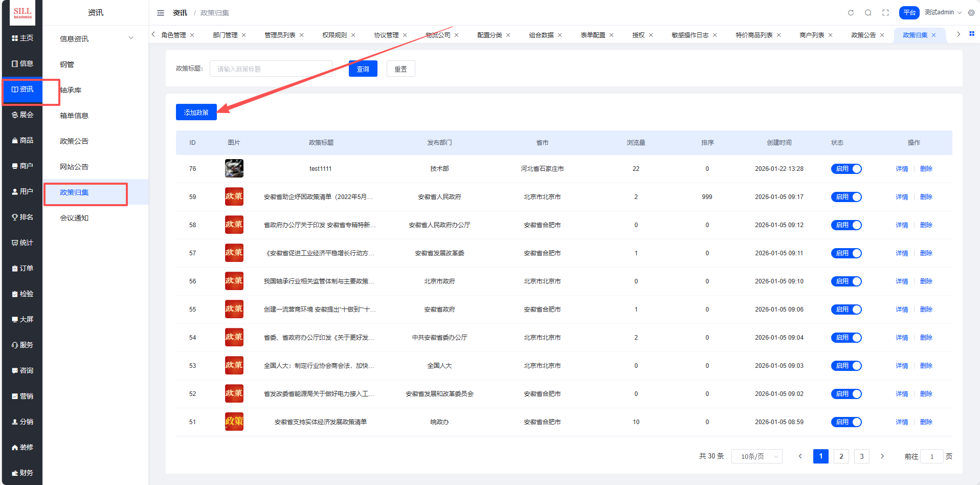Switch to the 角色管理 tab
Viewport: 980px width, 485px height.
pyautogui.click(x=173, y=35)
